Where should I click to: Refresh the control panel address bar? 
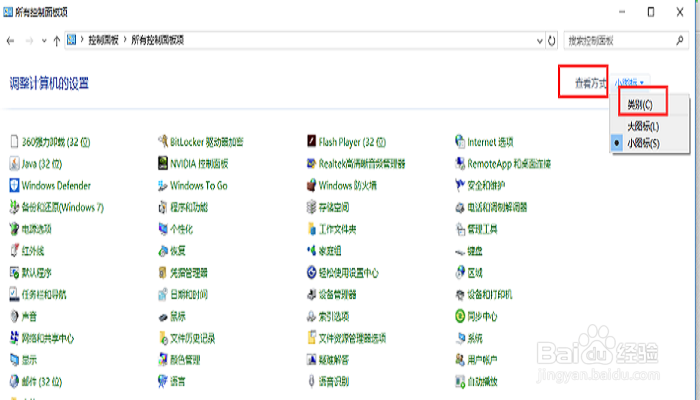click(x=552, y=41)
